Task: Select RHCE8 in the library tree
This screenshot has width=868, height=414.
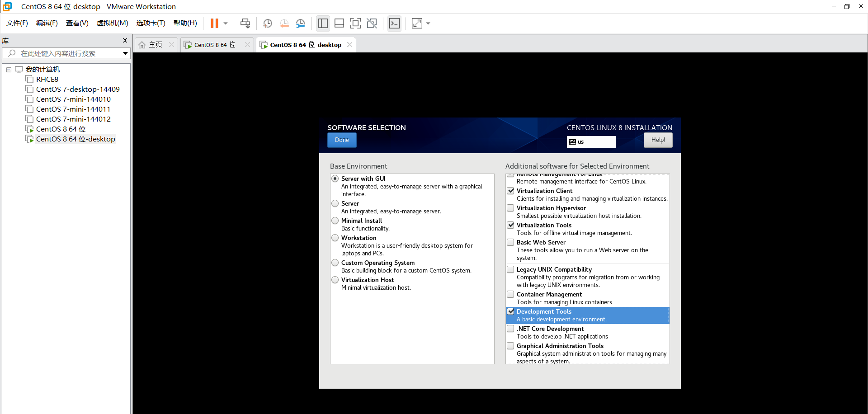Action: [x=47, y=80]
